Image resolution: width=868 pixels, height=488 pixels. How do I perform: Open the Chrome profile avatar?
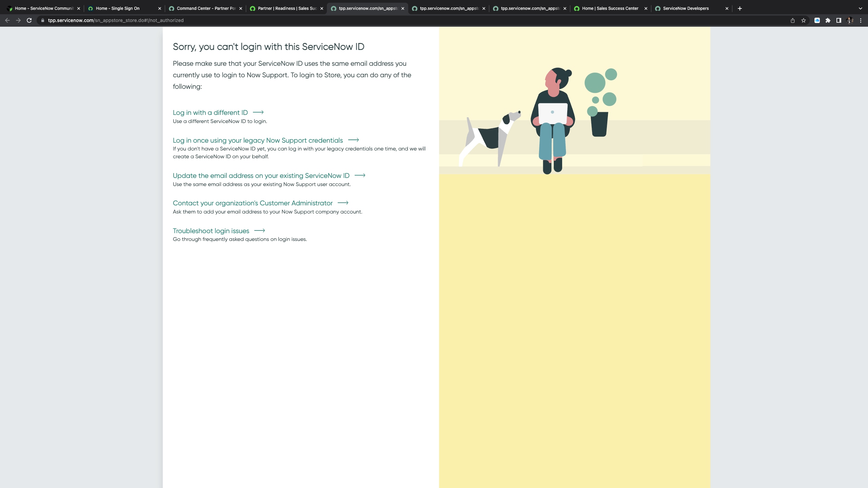point(850,20)
